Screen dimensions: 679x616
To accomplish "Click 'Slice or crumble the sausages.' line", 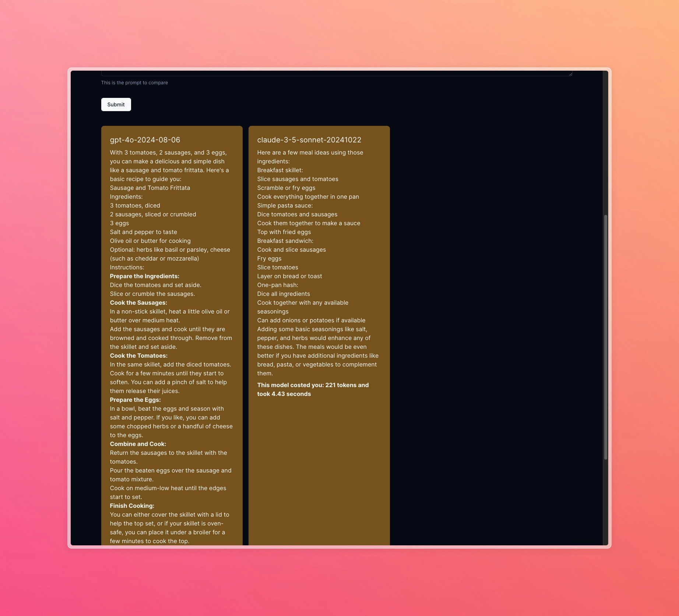I will (152, 294).
